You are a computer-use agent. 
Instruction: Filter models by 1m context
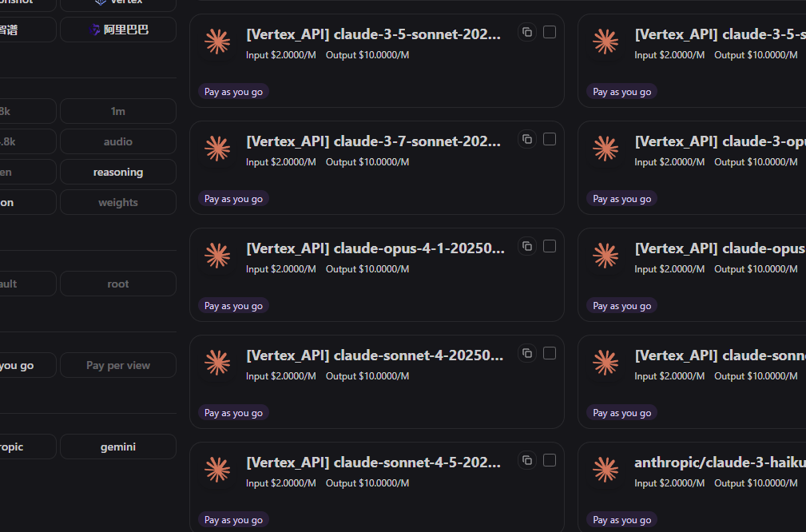click(118, 111)
